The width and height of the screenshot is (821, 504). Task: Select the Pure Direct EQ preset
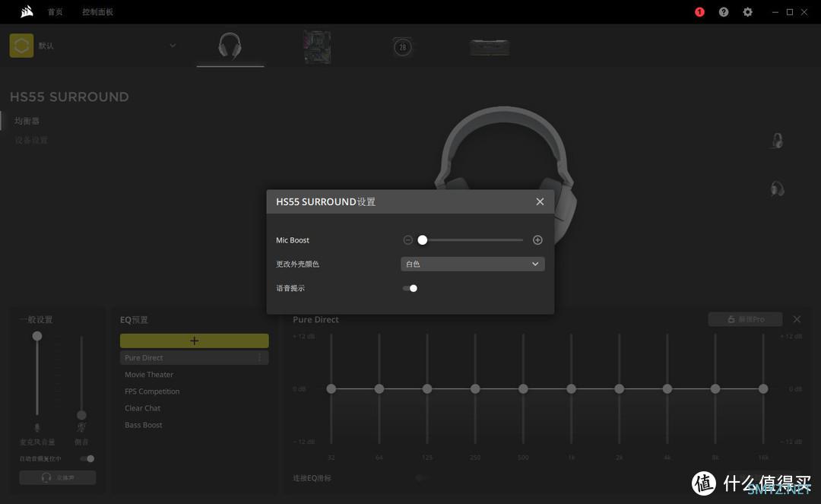pos(195,358)
